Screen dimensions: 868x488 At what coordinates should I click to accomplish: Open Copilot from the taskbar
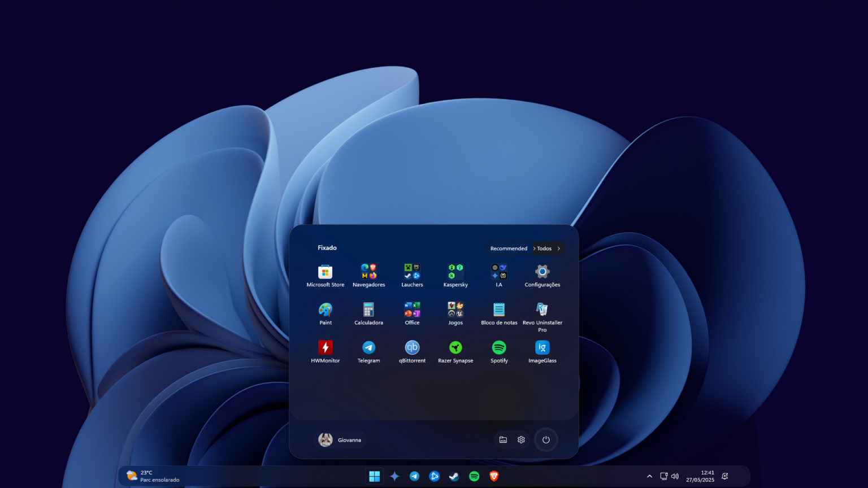[x=394, y=476]
